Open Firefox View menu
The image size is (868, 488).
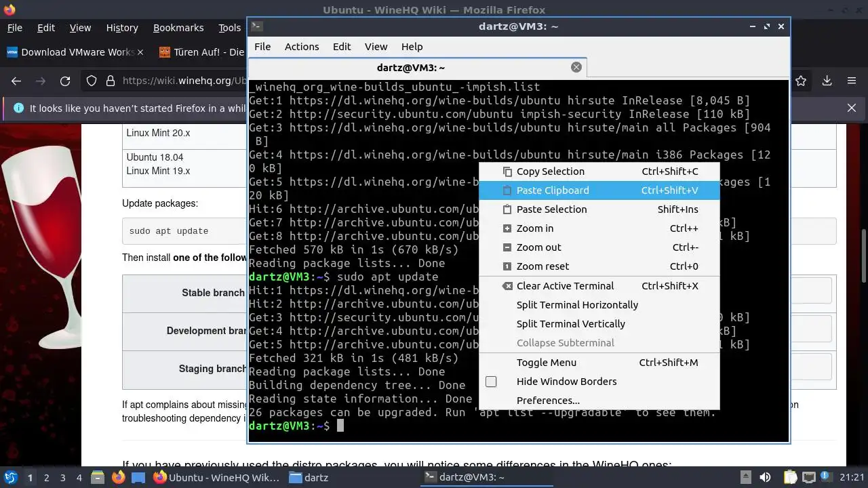coord(80,28)
